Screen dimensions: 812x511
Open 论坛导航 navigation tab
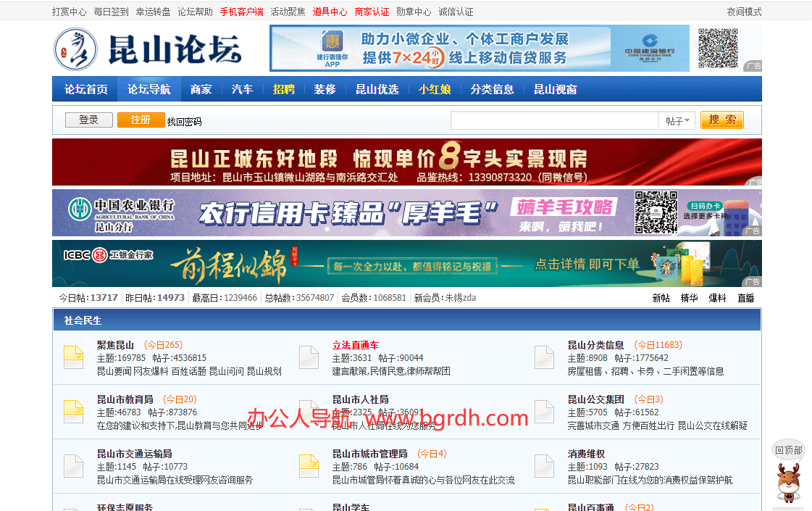(149, 89)
